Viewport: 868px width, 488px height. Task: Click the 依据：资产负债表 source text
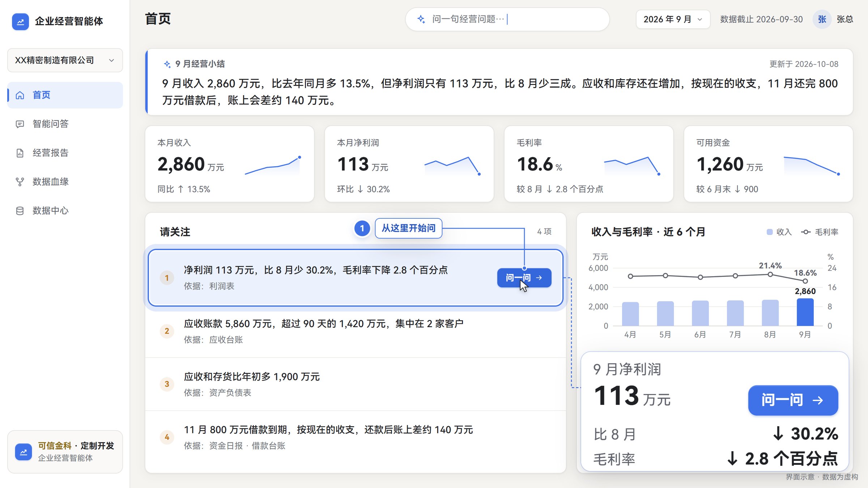click(x=217, y=393)
